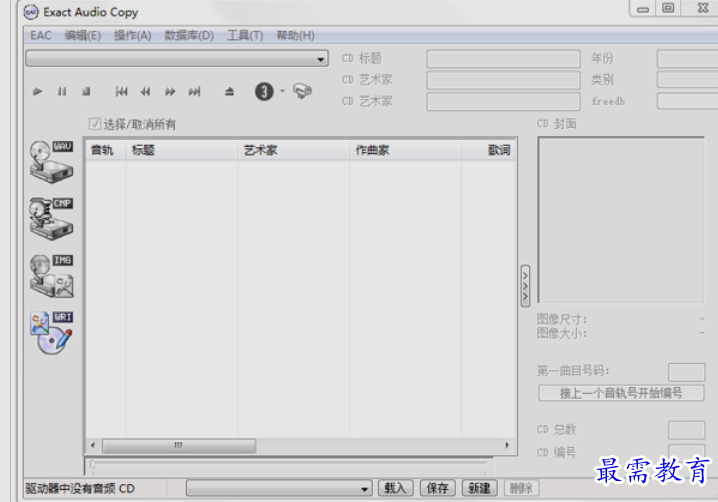Screen dimensions: 718x502
Task: Click the 类别 input field
Action: [x=687, y=80]
